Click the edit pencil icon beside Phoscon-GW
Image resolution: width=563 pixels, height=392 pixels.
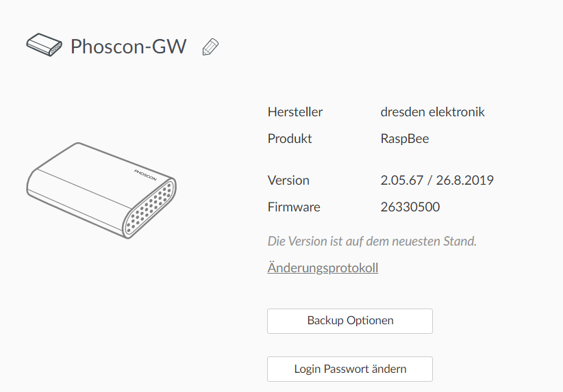210,47
